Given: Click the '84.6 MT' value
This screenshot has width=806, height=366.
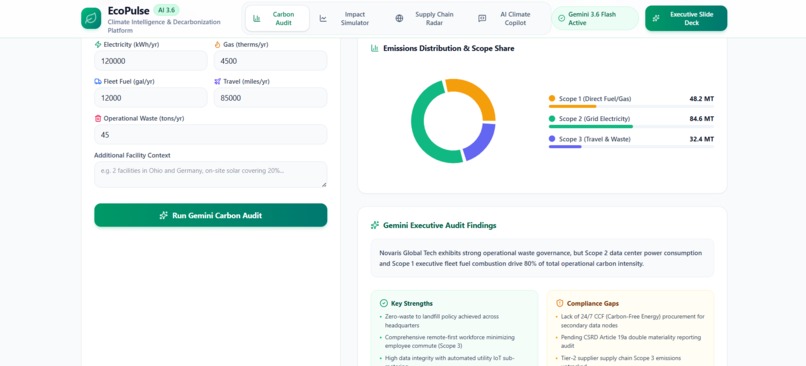Looking at the screenshot, I should click(x=702, y=119).
